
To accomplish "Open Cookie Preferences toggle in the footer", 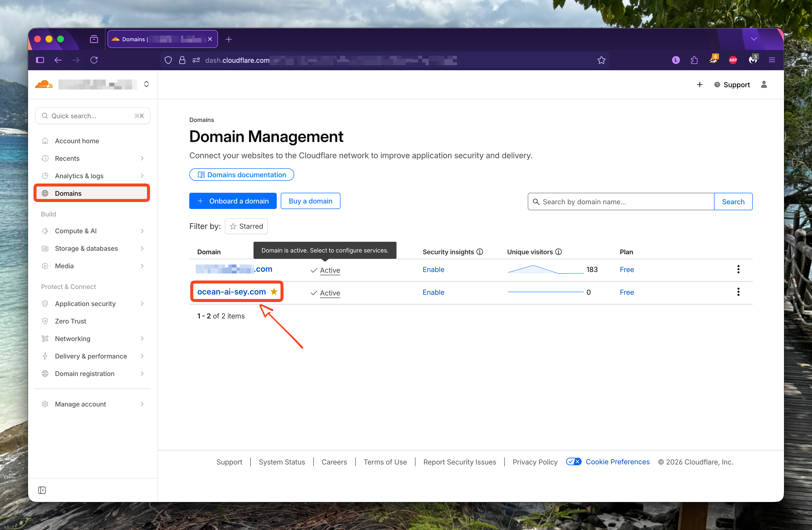I will 573,461.
